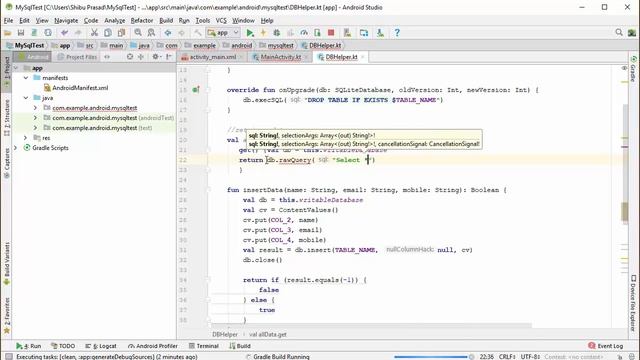This screenshot has width=640, height=360.
Task: Open the SDK Manager download icon
Action: 380,33
